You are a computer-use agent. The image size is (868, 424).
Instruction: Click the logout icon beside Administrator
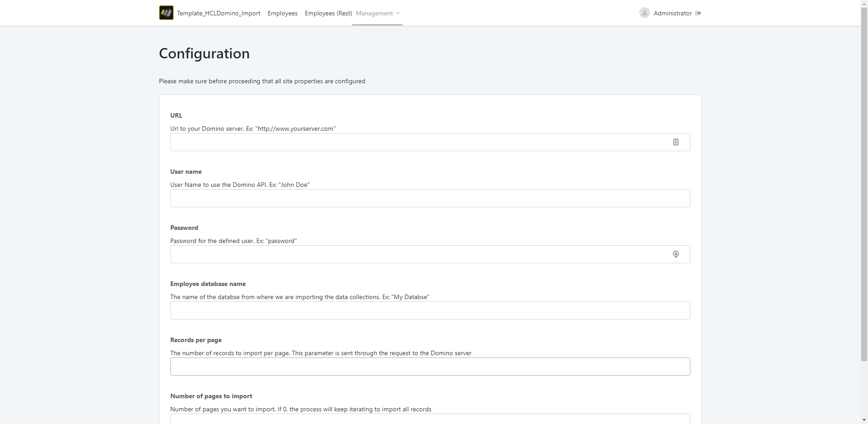tap(698, 13)
